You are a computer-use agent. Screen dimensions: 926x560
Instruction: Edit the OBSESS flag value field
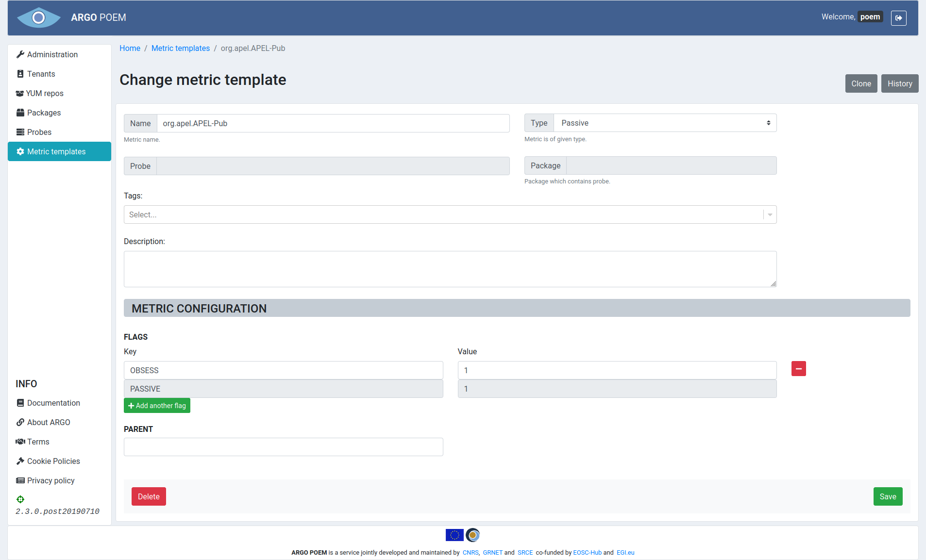(x=617, y=370)
